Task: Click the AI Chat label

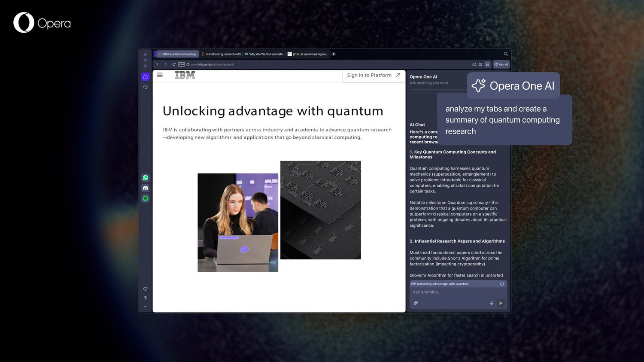Action: click(x=417, y=125)
